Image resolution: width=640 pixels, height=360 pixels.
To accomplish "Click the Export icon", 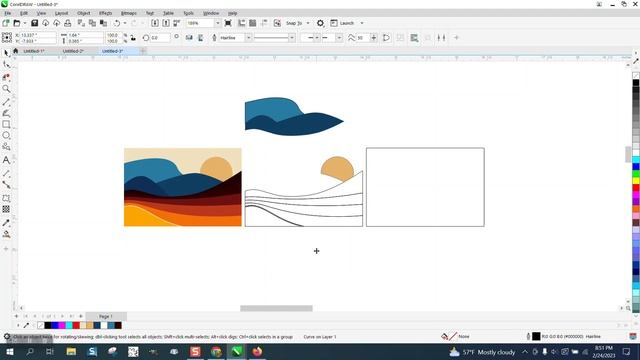I will point(166,23).
